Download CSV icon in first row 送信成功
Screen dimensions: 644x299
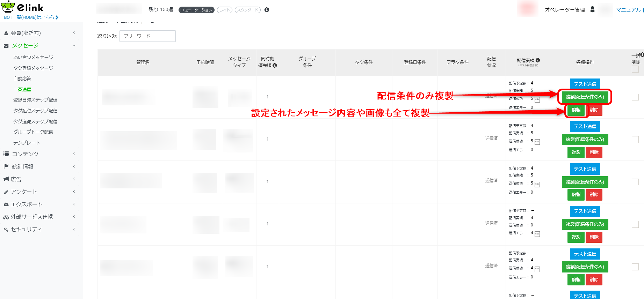(537, 99)
